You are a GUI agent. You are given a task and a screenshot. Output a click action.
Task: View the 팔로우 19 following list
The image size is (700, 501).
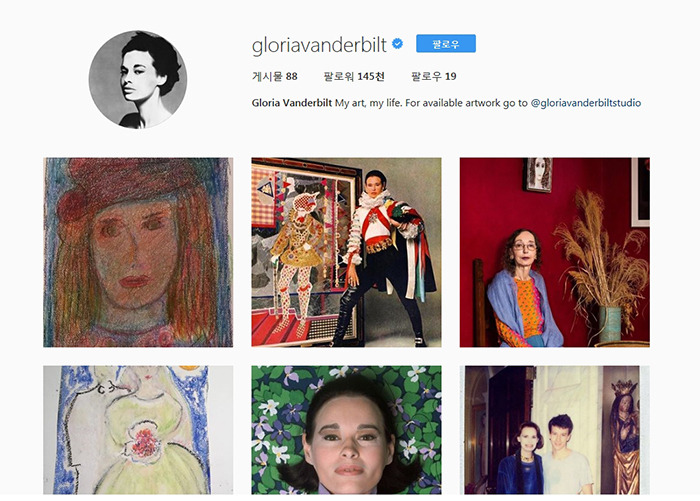[433, 76]
